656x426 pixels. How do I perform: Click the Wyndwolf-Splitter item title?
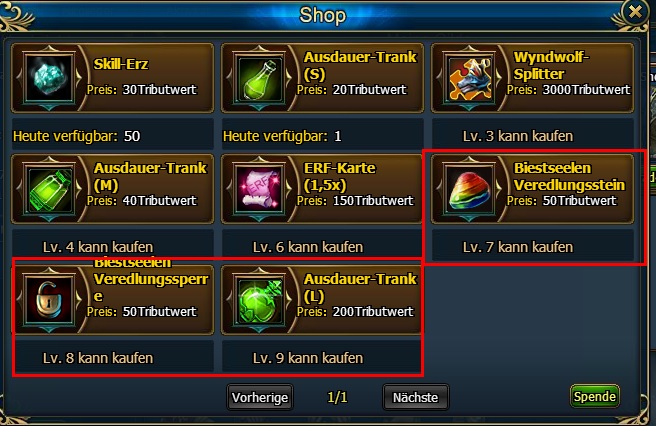[551, 65]
